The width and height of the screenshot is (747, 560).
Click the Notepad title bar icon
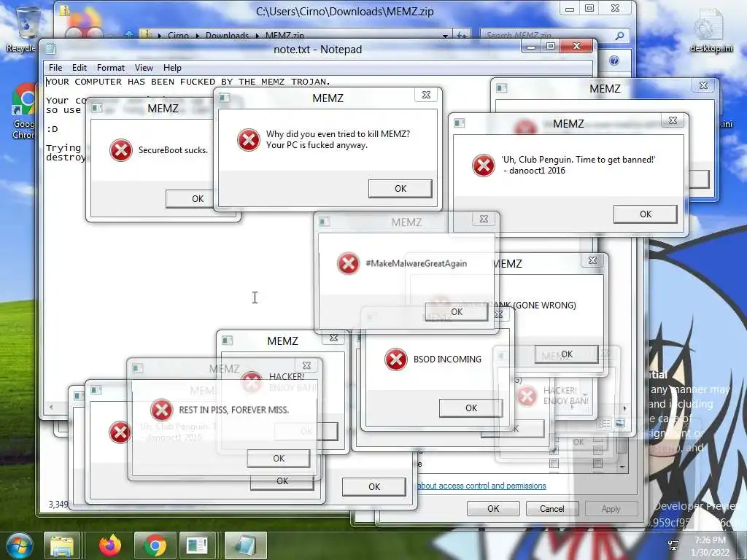tap(50, 49)
